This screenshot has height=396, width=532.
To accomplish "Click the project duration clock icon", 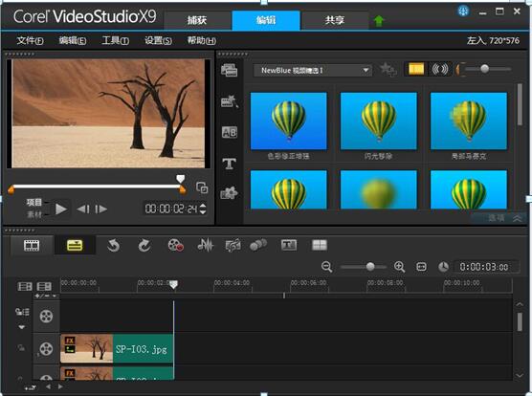I will click(x=443, y=267).
